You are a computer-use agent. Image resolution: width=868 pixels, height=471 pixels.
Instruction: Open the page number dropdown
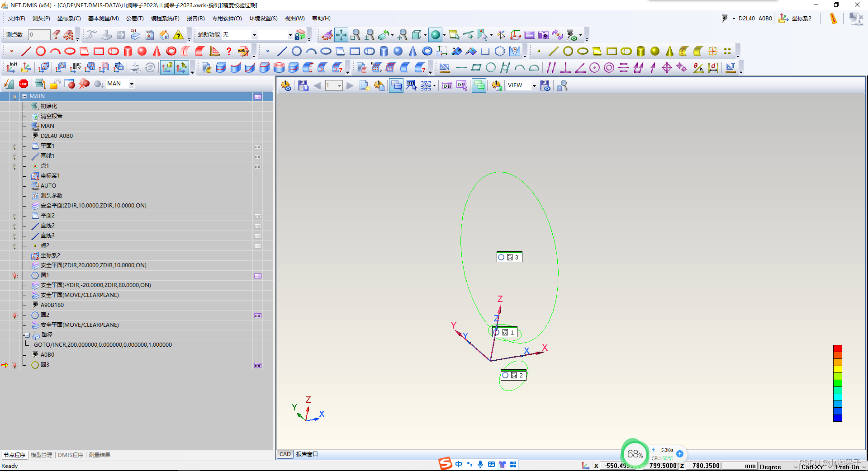[339, 85]
